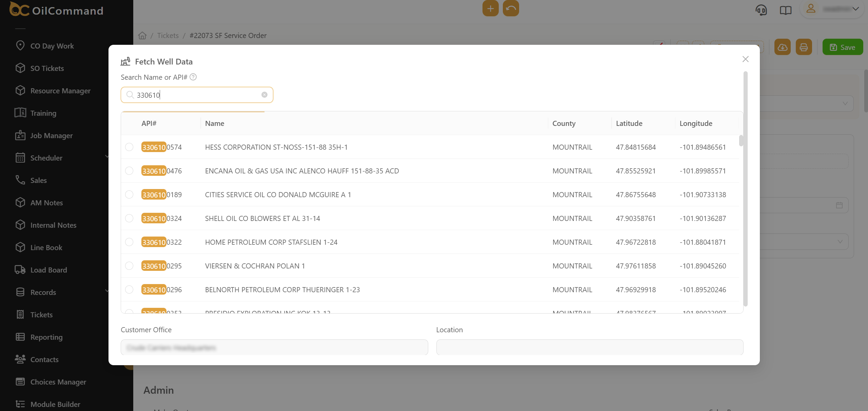Click the well results table scrollbar
This screenshot has width=868, height=411.
click(x=741, y=141)
